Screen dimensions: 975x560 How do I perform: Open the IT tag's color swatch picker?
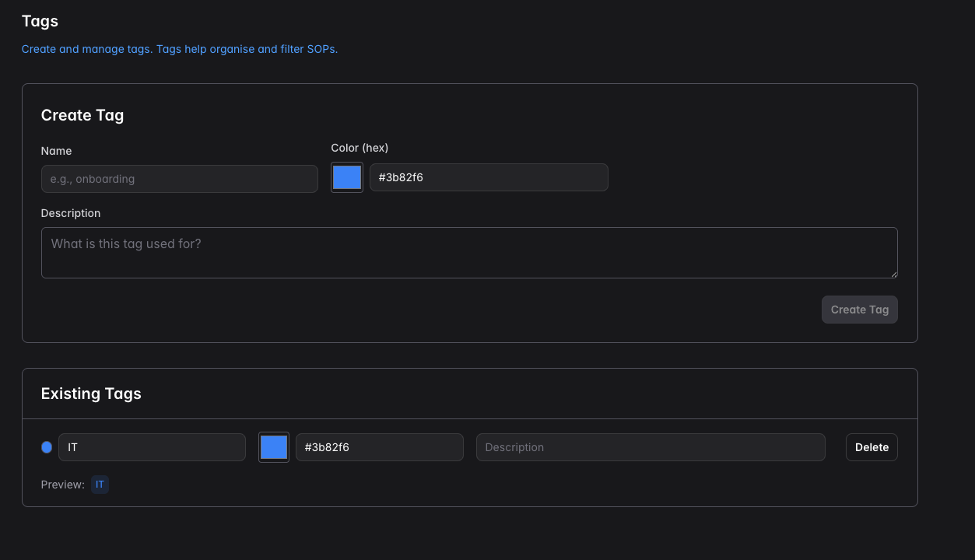coord(274,447)
